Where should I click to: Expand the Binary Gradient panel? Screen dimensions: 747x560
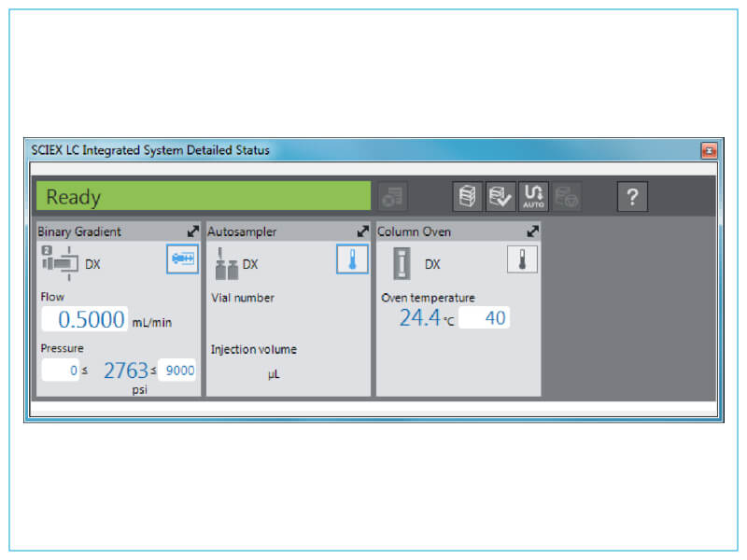coord(192,231)
